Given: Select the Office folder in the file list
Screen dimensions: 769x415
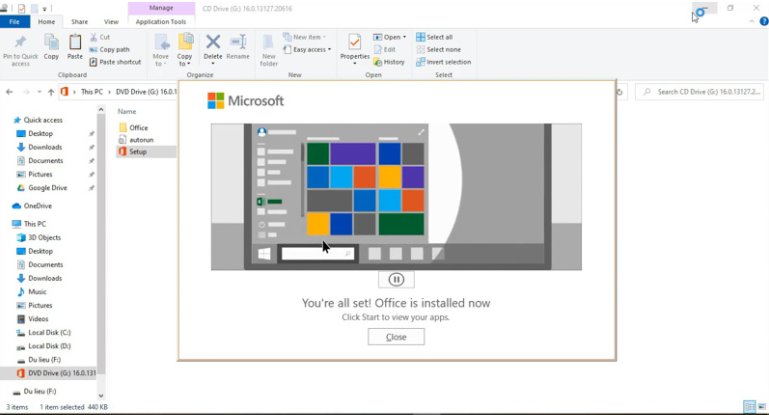Looking at the screenshot, I should coord(138,128).
